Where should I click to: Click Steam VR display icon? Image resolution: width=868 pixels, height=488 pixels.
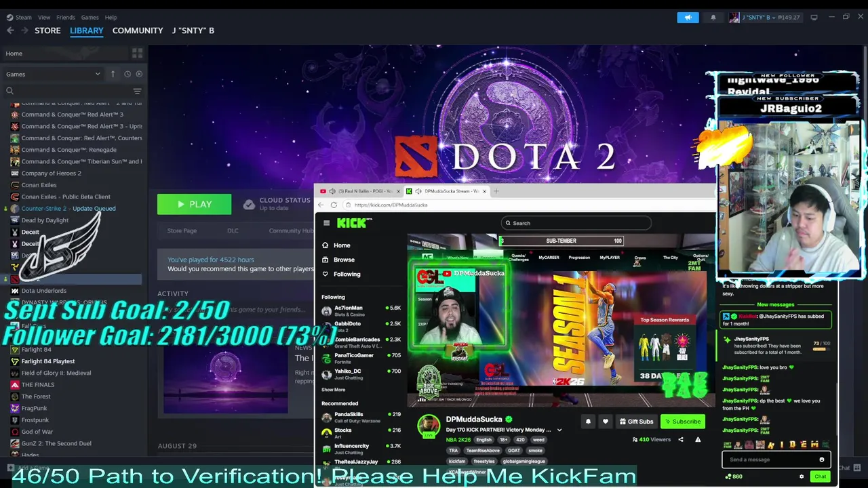814,18
